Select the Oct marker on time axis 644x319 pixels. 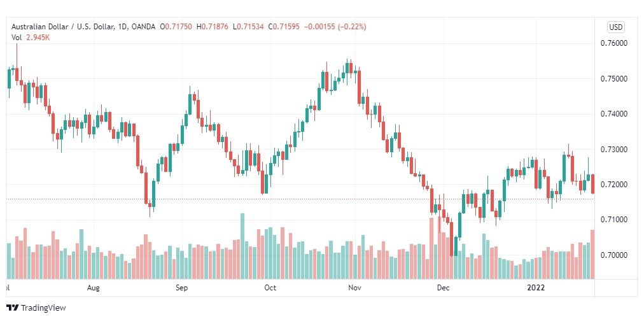tap(270, 288)
